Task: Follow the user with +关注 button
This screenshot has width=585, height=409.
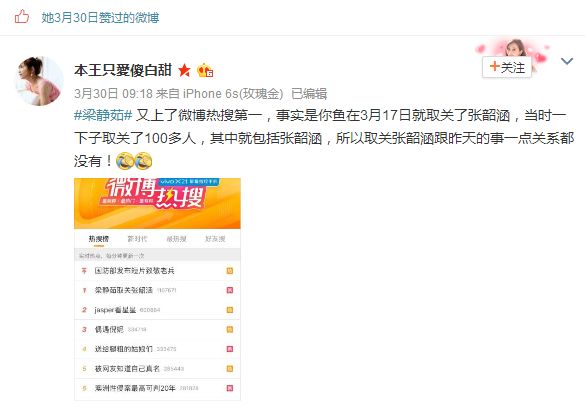Action: click(507, 68)
